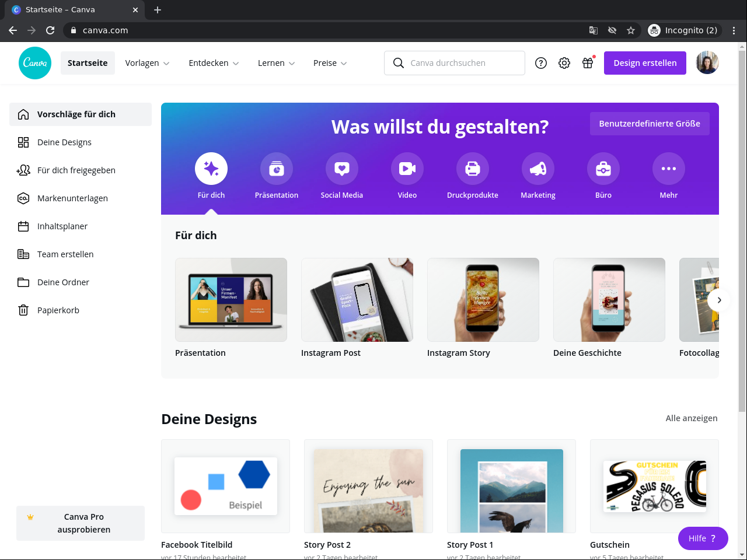Image resolution: width=747 pixels, height=560 pixels.
Task: Go to the Startseite tab
Action: (88, 63)
